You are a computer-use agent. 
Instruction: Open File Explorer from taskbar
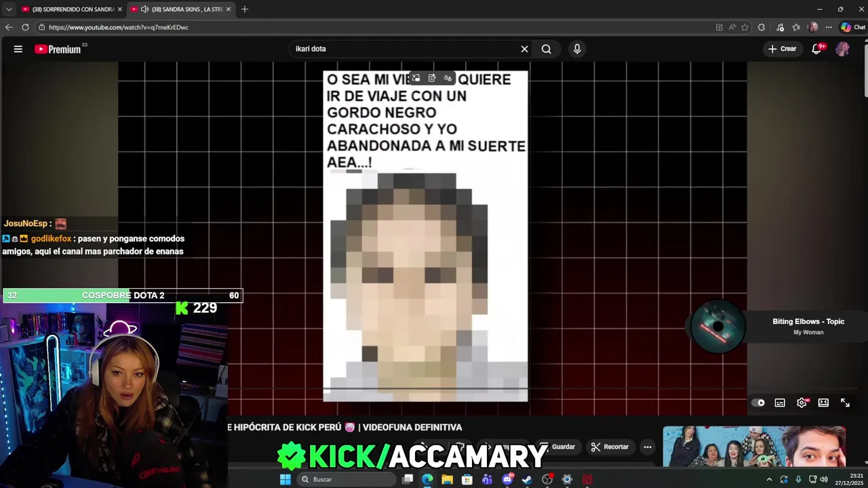pos(447,479)
